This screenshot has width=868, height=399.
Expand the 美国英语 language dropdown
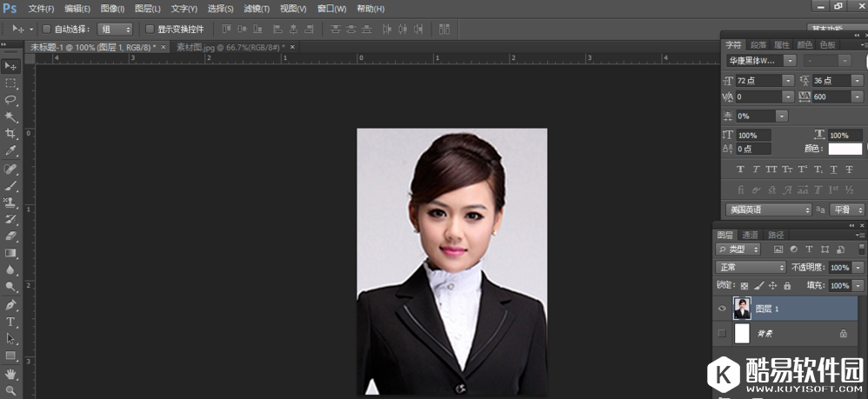pos(768,209)
